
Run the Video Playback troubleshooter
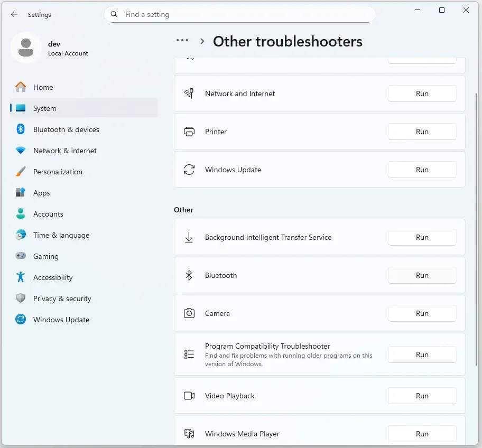(x=422, y=396)
